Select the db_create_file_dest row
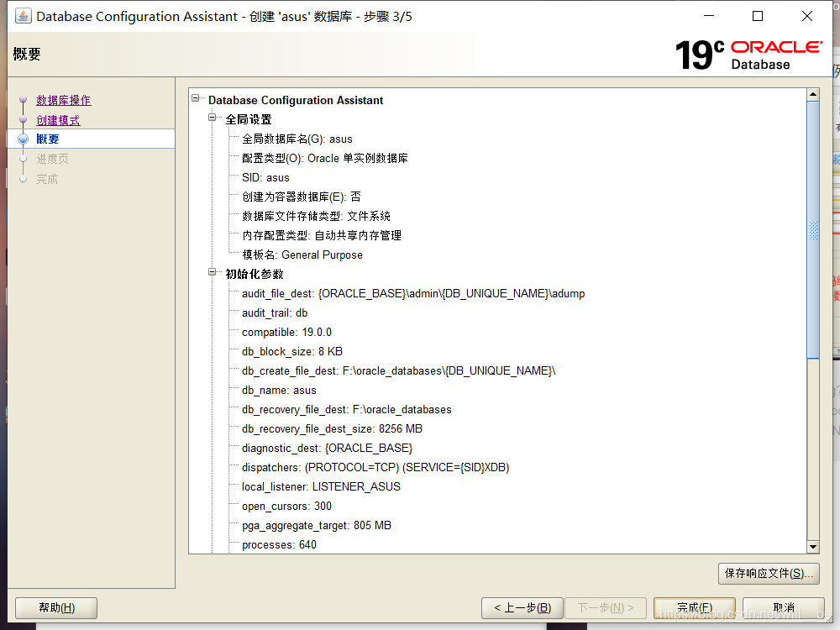840x630 pixels. 398,370
